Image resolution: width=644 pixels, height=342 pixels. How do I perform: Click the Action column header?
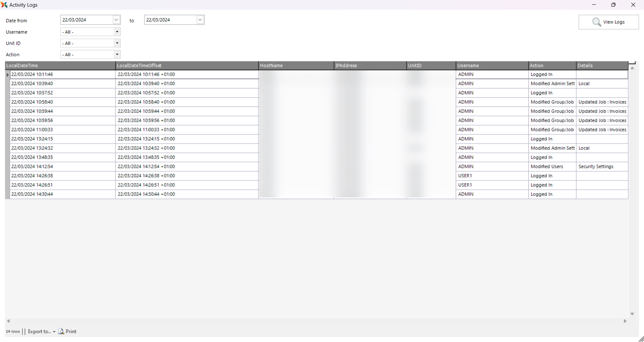552,66
